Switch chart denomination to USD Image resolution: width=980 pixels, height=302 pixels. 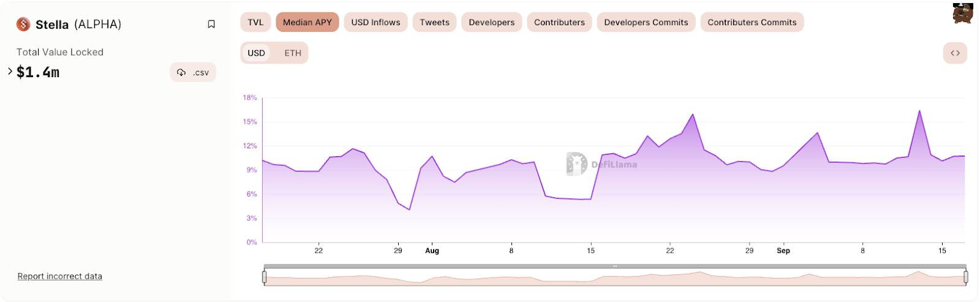(x=256, y=53)
